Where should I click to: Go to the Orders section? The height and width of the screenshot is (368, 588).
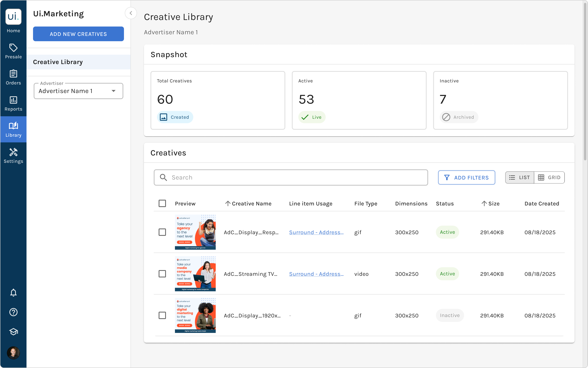point(13,77)
